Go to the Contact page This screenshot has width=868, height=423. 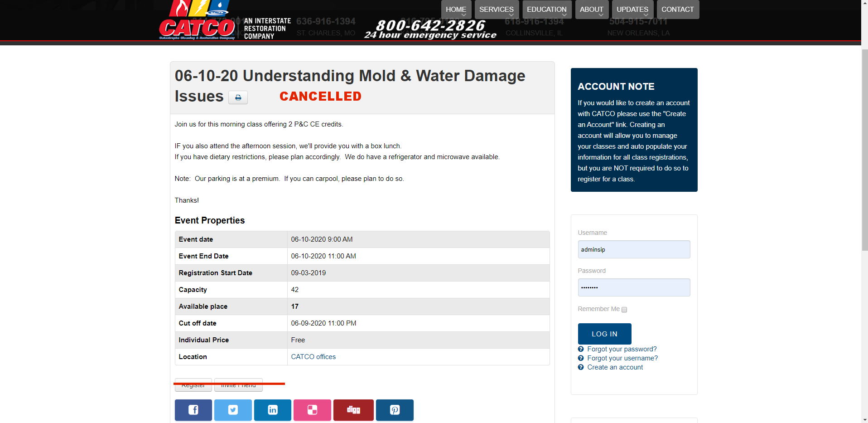(x=677, y=10)
